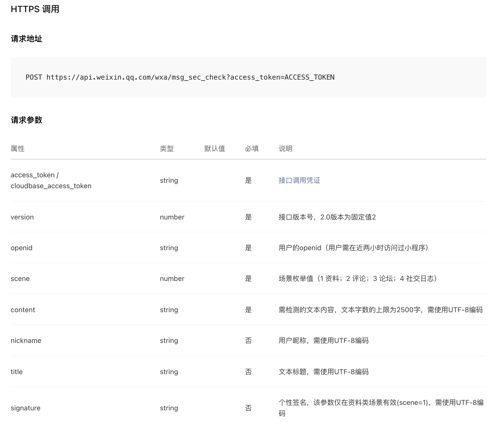Open the 接口调用凭证 link
Viewport: 504px width, 422px height.
tap(299, 180)
